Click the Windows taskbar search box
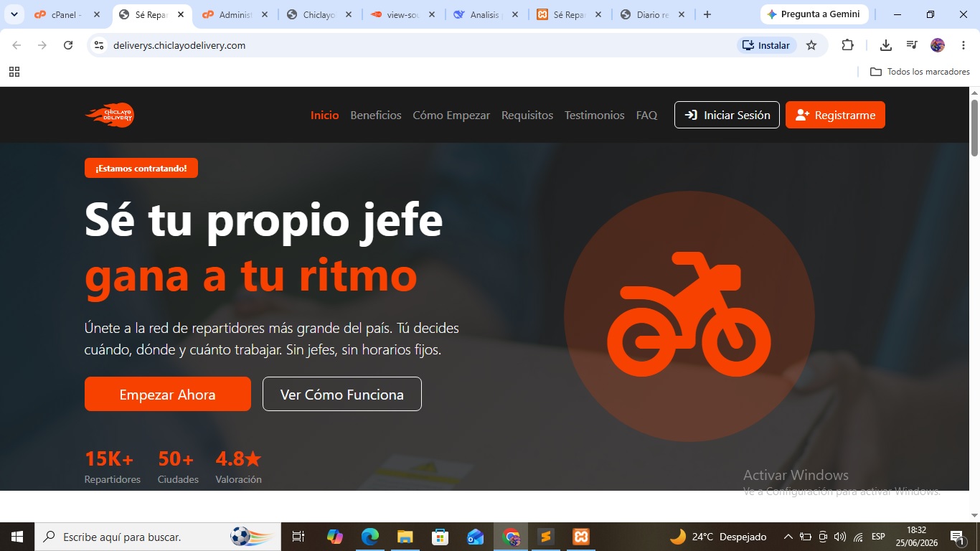 [156, 537]
